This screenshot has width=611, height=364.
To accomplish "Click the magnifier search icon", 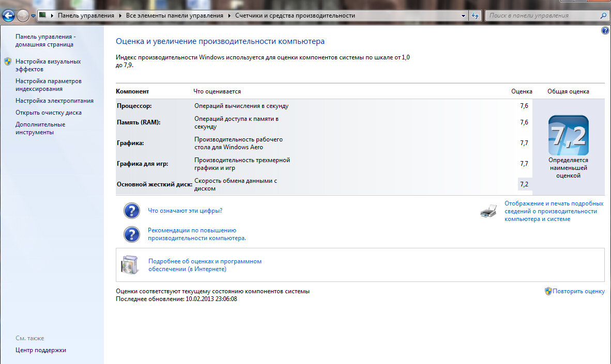I will (x=604, y=15).
